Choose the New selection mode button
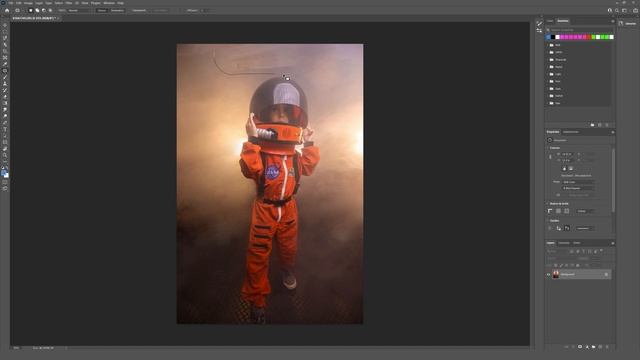Viewport: 640px width, 360px height. [31, 10]
